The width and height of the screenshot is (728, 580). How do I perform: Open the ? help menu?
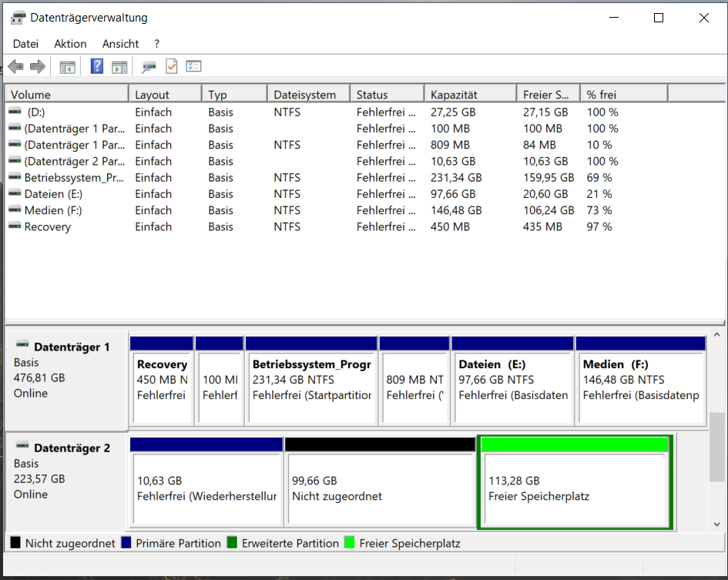click(157, 44)
